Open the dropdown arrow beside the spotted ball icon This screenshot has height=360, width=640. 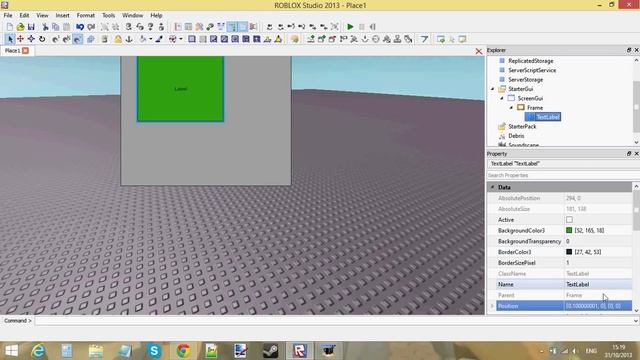point(180,39)
